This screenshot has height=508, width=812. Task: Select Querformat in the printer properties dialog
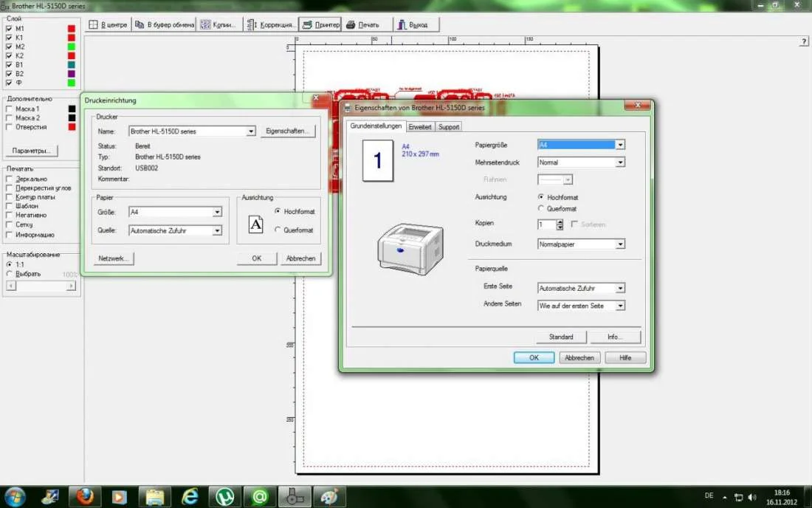click(x=541, y=209)
